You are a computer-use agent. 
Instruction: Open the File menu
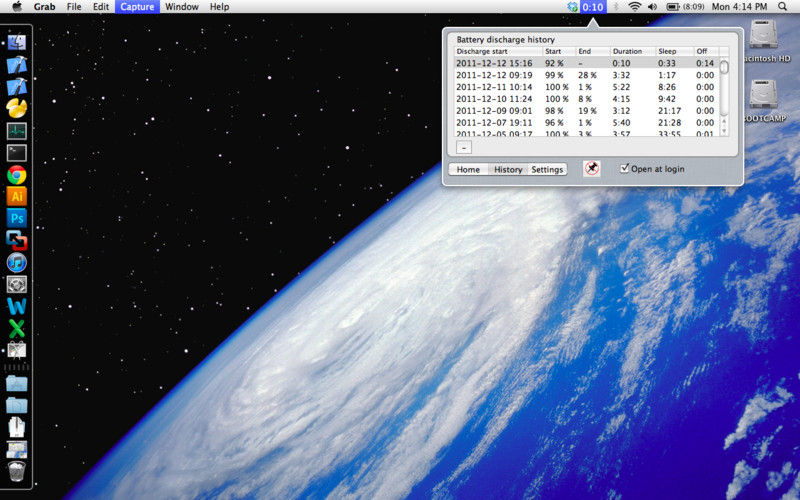click(x=74, y=7)
